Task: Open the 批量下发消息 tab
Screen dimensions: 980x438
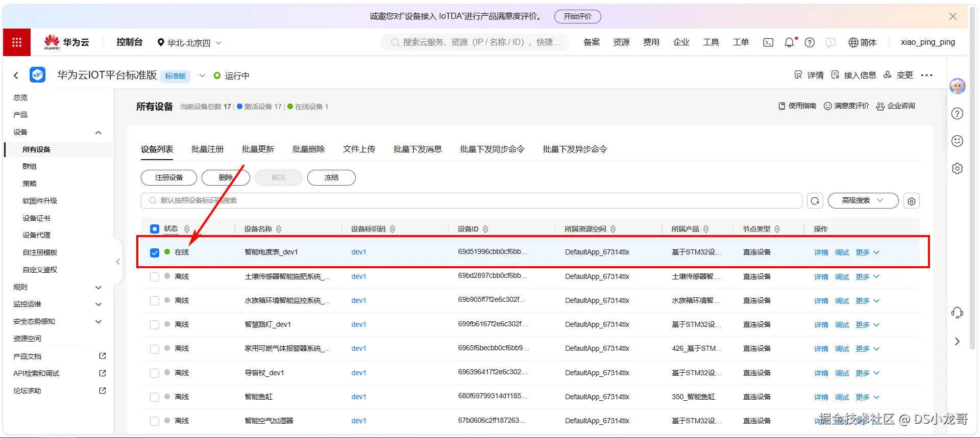Action: click(x=418, y=149)
